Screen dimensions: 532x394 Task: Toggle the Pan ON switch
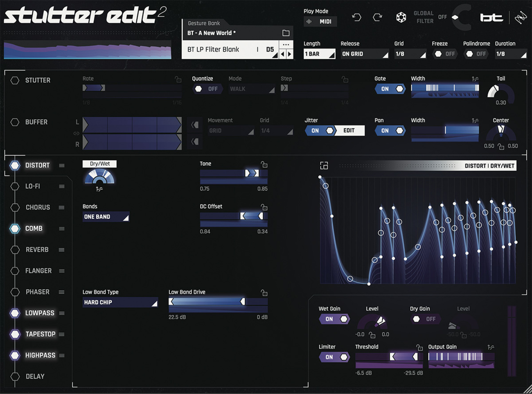point(390,131)
